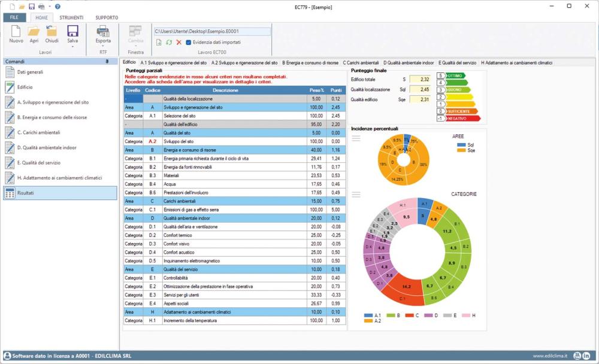Click the import document icon under the file path

(159, 43)
